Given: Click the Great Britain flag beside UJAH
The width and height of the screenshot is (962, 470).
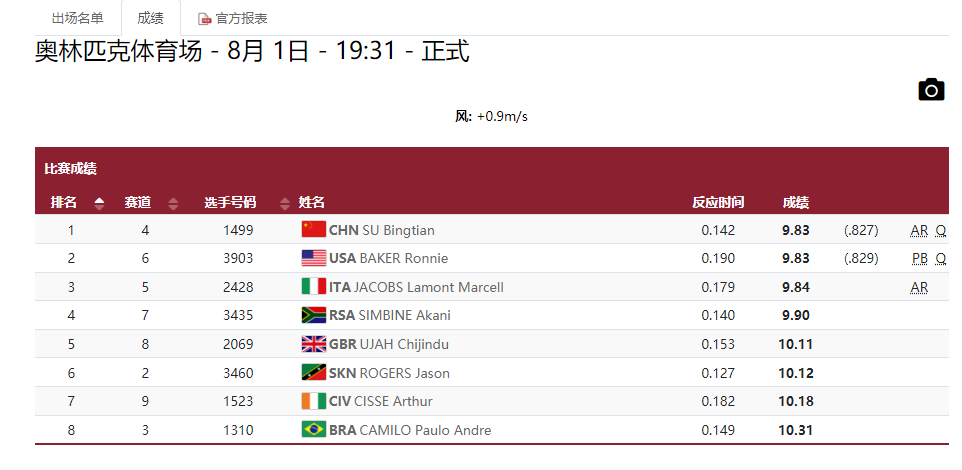Looking at the screenshot, I should pyautogui.click(x=314, y=344).
